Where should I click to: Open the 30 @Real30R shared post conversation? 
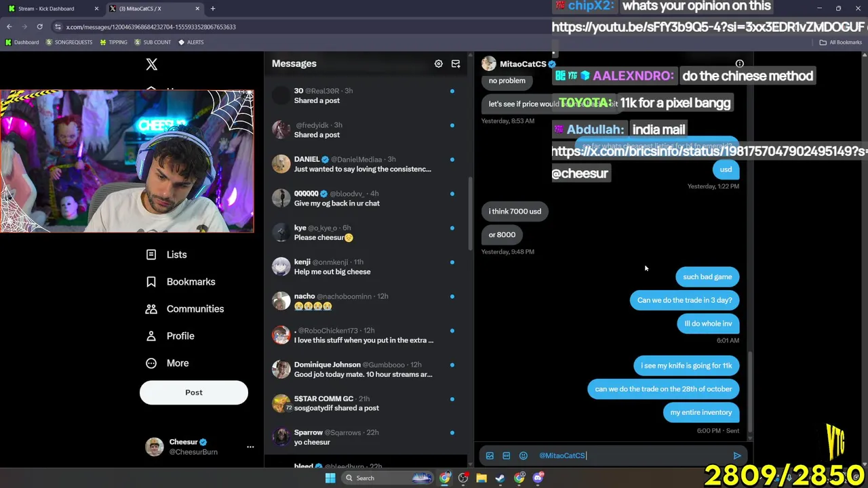point(365,96)
